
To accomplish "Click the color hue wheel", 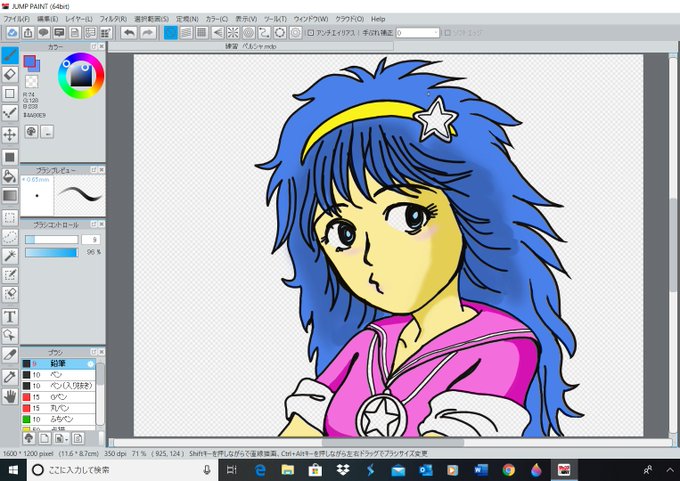I will [x=81, y=76].
